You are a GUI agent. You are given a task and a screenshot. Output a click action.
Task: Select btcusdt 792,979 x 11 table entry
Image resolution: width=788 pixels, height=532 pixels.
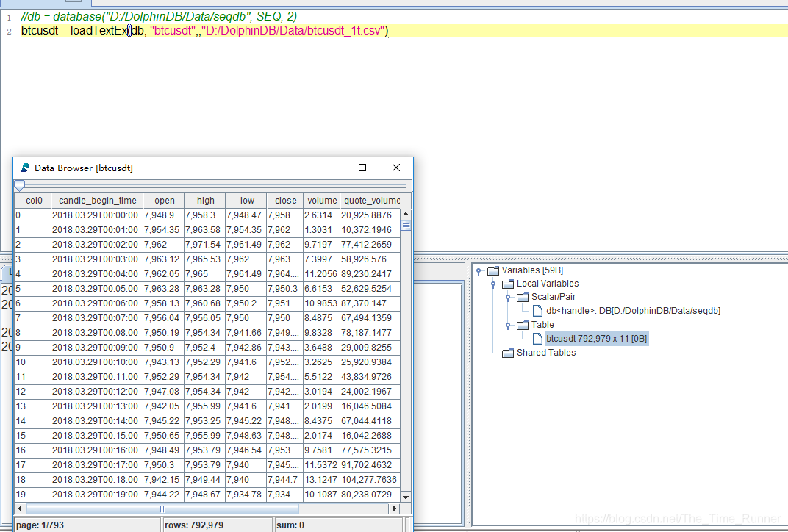coord(597,339)
